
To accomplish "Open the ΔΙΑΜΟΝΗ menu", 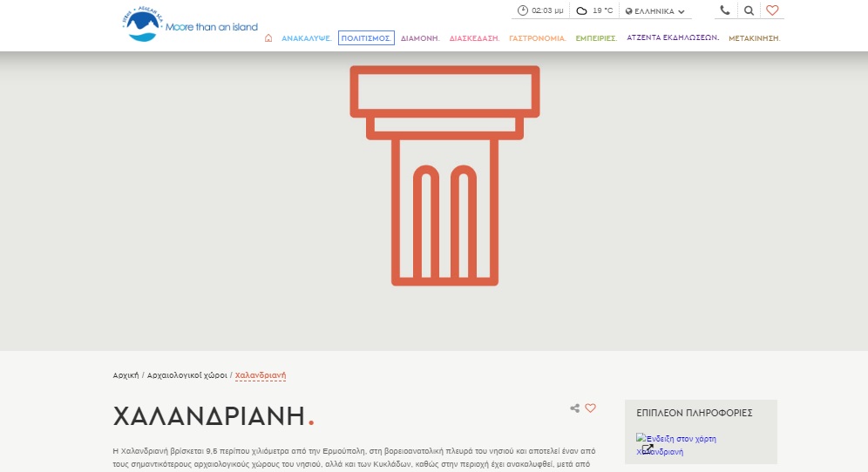I will point(419,38).
